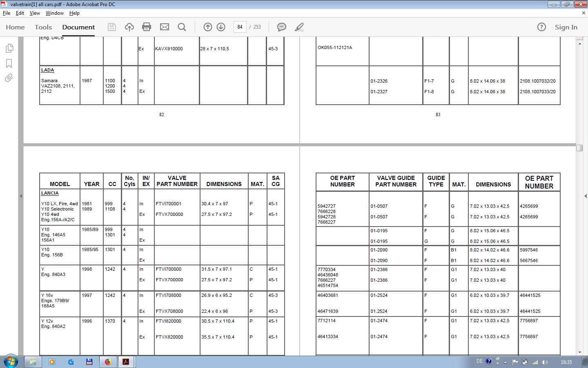Click the scrollbar up arrow
The width and height of the screenshot is (588, 368).
(x=579, y=43)
